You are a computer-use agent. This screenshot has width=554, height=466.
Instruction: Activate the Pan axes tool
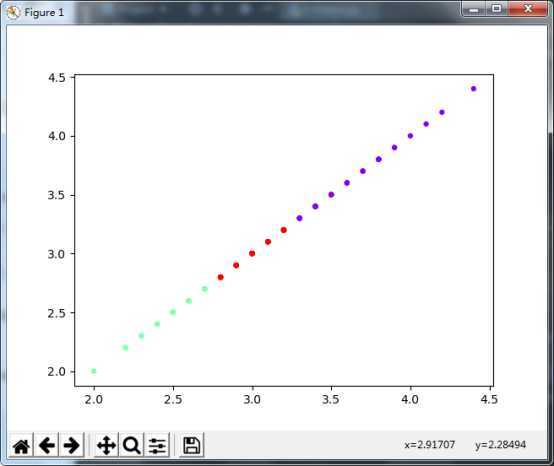106,445
